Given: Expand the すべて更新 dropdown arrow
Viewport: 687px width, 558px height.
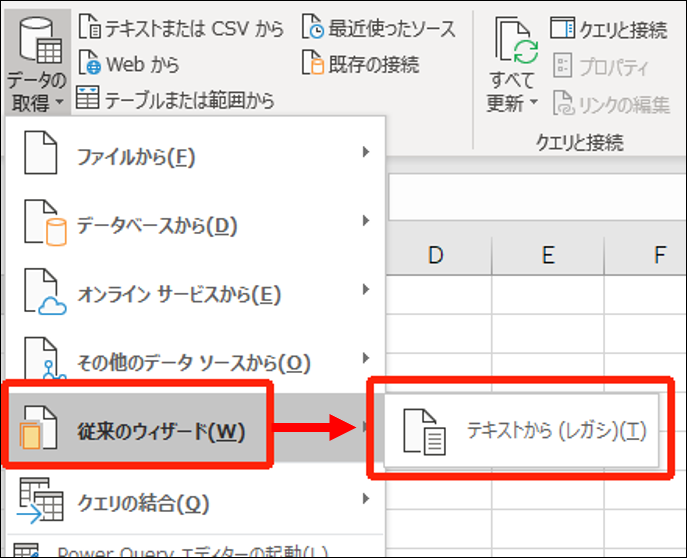Looking at the screenshot, I should point(534,102).
